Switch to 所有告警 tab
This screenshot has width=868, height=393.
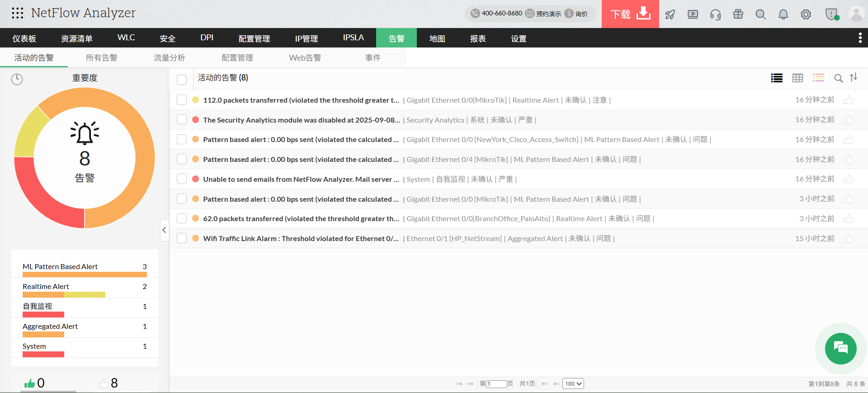pyautogui.click(x=102, y=57)
